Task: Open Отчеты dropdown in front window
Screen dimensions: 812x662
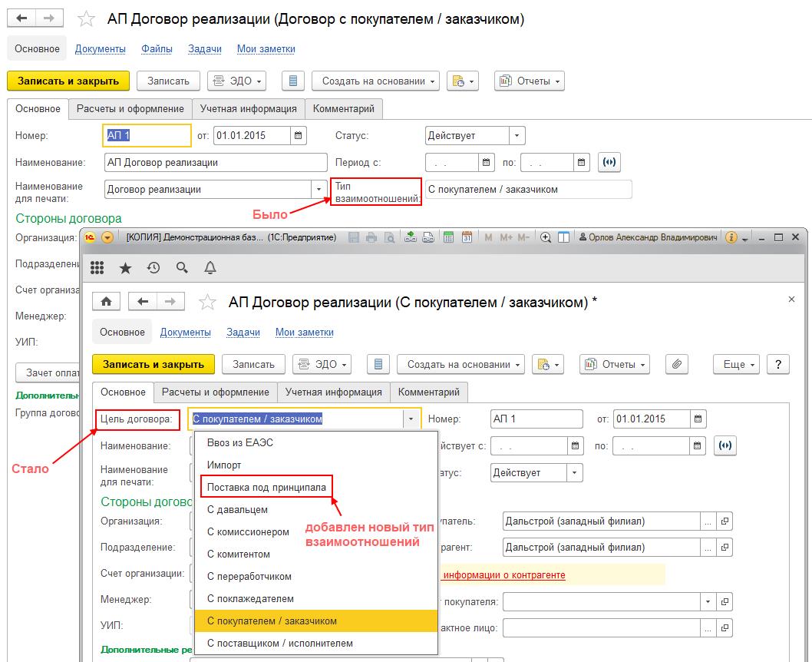Action: (615, 364)
